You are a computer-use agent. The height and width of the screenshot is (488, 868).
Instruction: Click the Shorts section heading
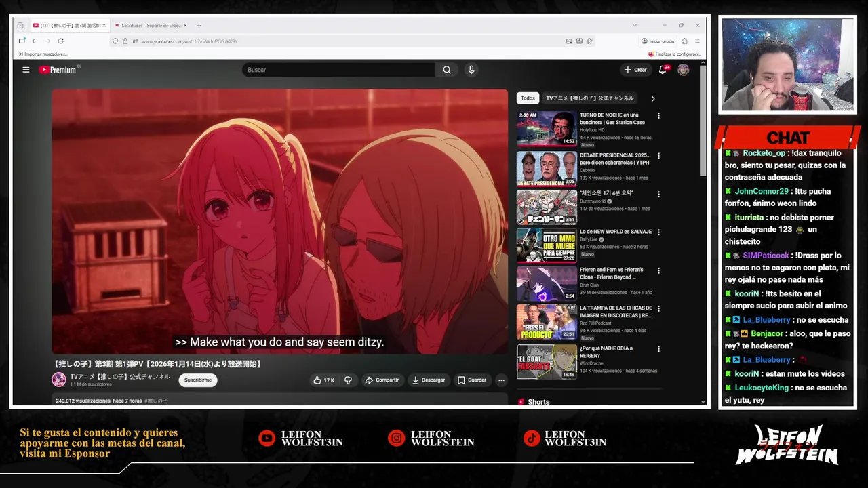pos(538,402)
